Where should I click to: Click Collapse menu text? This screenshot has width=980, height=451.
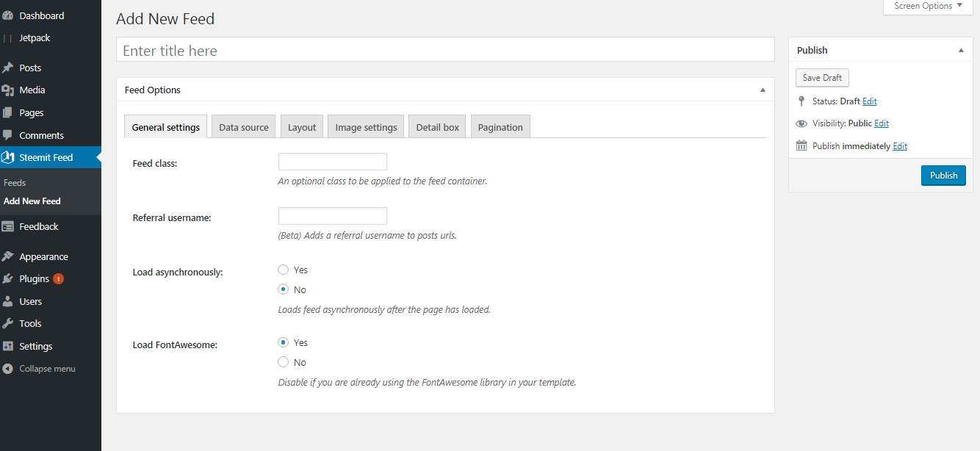click(47, 369)
